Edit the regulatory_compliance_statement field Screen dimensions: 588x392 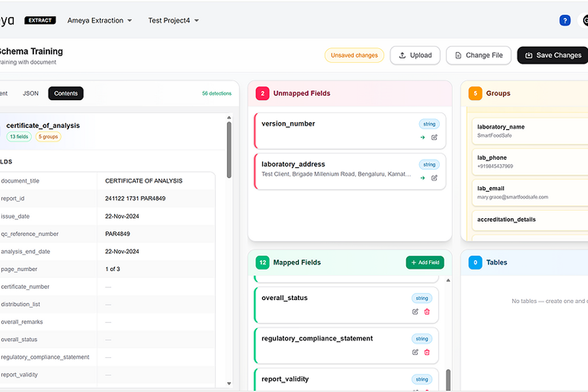tap(415, 352)
